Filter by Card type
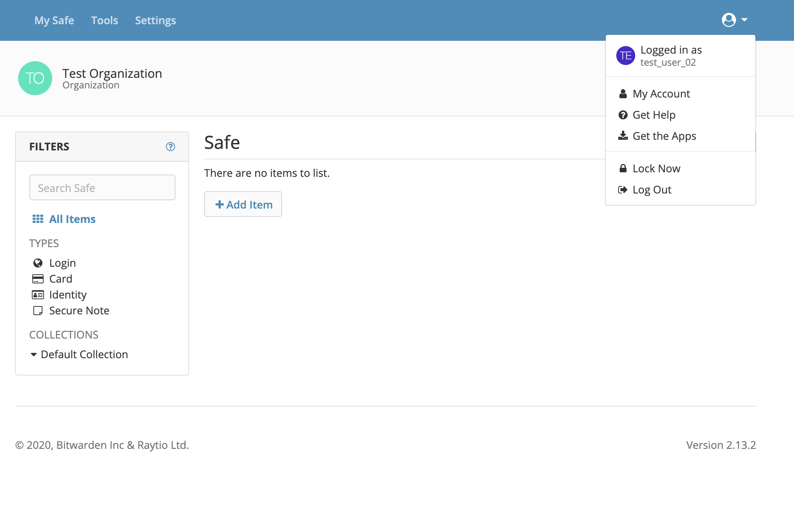The image size is (794, 532). click(60, 279)
